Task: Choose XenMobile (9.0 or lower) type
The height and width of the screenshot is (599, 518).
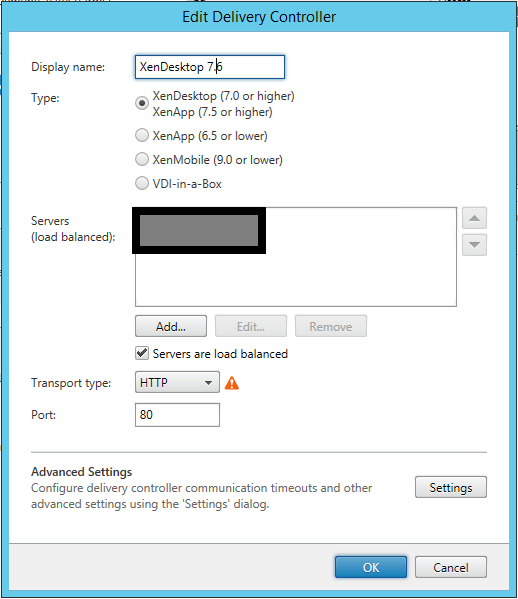Action: point(142,159)
